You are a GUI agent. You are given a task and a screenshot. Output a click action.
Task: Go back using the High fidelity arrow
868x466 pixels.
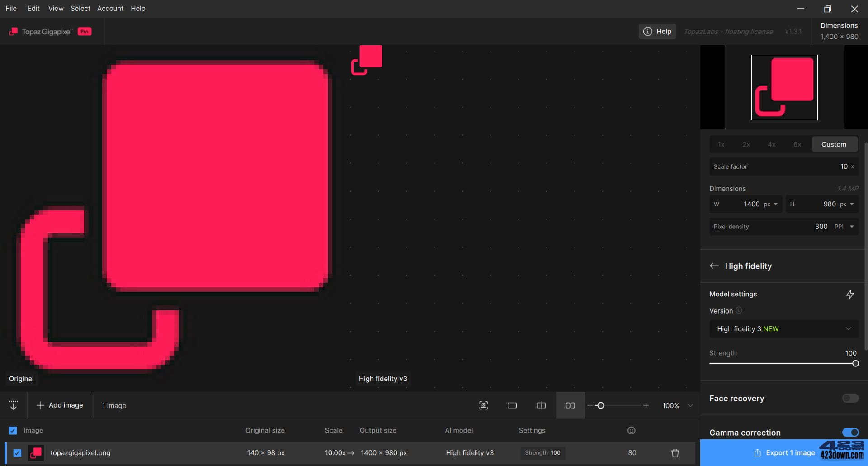tap(714, 266)
